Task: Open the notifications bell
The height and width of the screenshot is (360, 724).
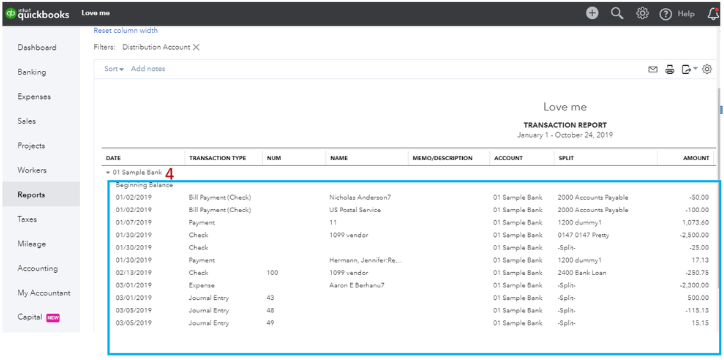Action: pyautogui.click(x=713, y=14)
